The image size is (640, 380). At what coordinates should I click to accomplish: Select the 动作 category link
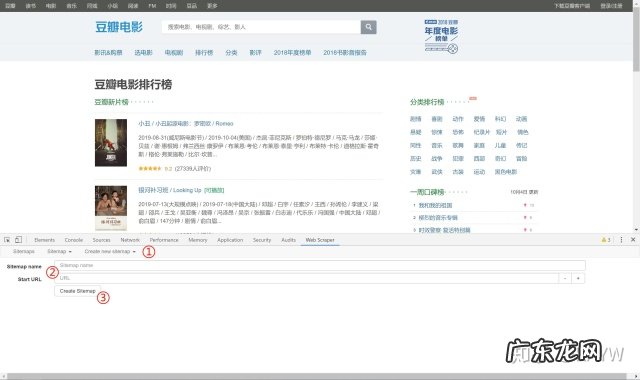[458, 119]
